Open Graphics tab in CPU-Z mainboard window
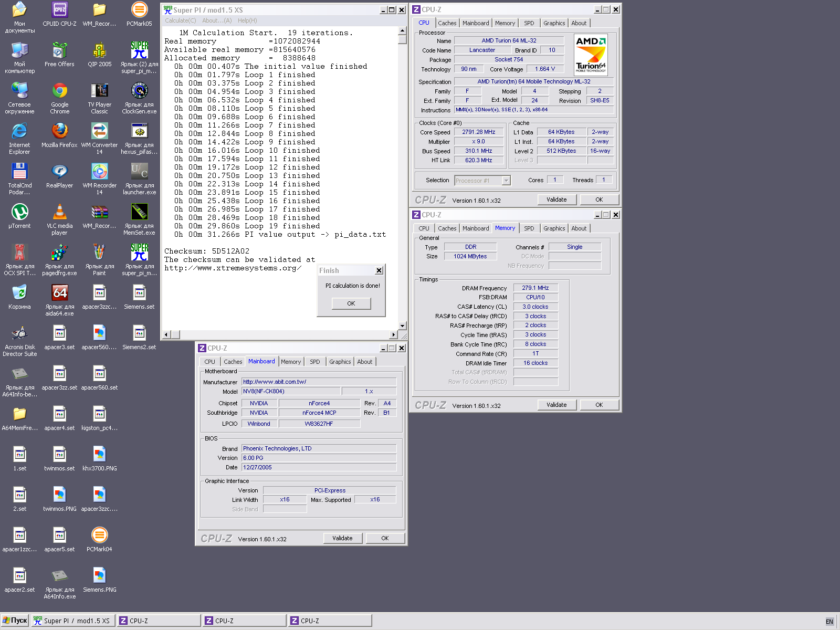 tap(340, 362)
